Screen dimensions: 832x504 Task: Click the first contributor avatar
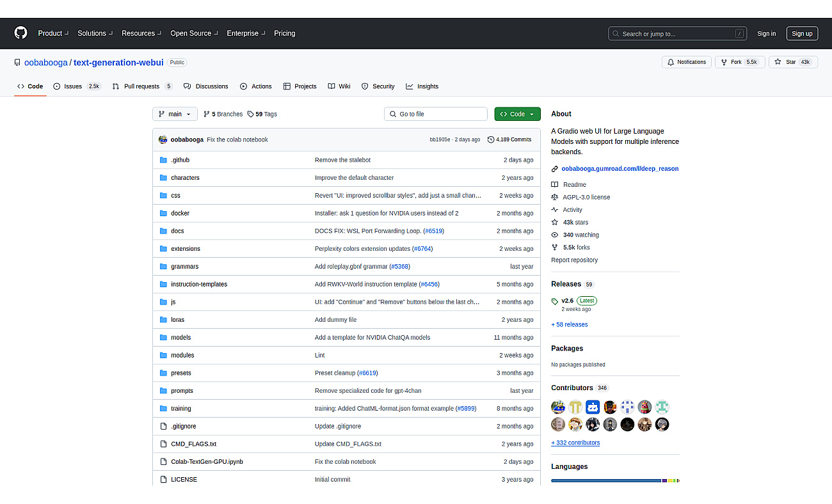558,407
